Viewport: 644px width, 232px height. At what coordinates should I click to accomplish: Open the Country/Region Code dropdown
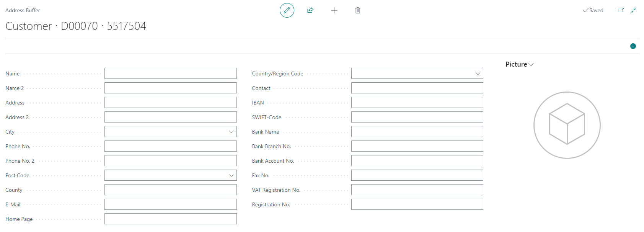pyautogui.click(x=478, y=74)
